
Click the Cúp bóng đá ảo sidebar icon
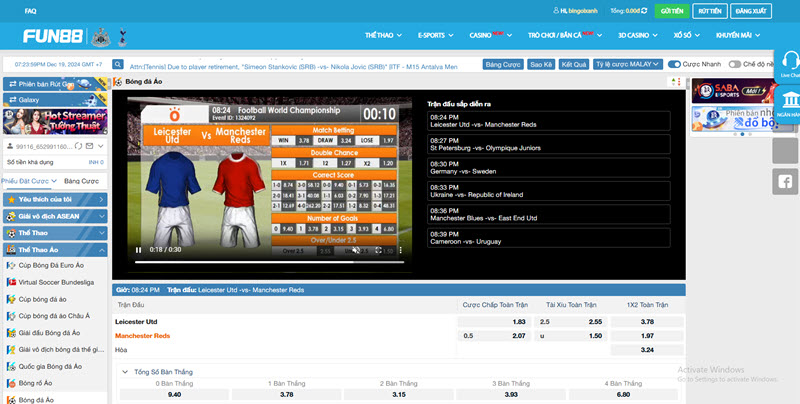pyautogui.click(x=11, y=299)
